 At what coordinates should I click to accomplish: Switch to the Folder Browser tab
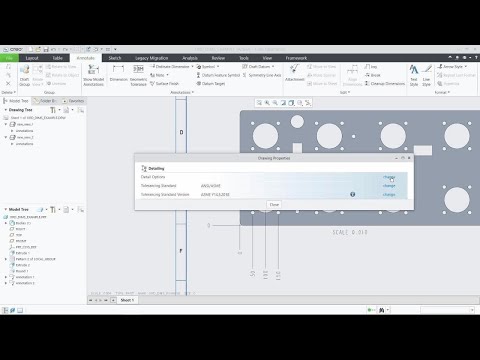[x=46, y=101]
